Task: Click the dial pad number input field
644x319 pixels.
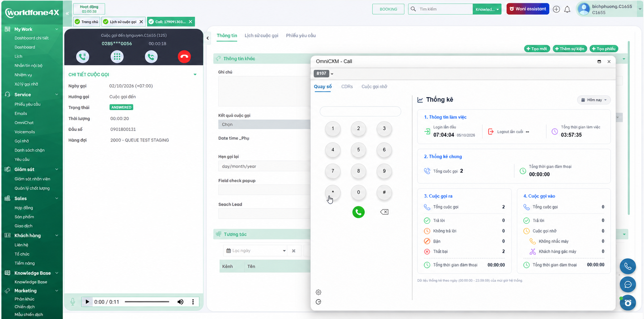Action: pyautogui.click(x=360, y=111)
